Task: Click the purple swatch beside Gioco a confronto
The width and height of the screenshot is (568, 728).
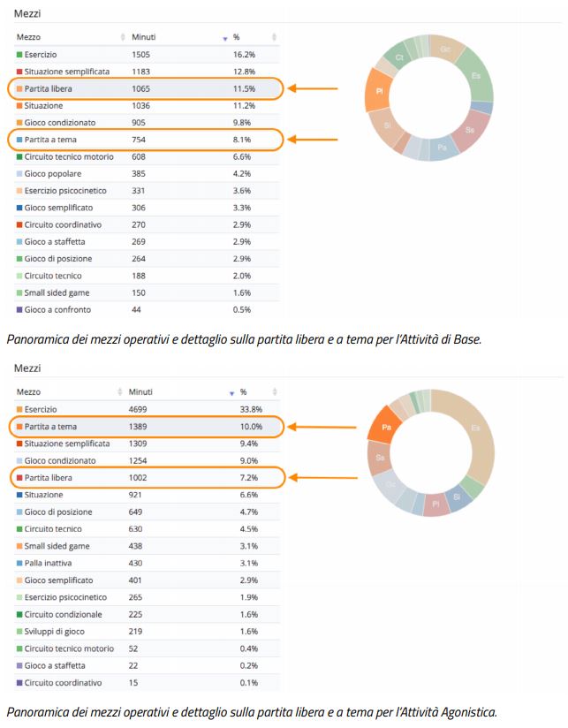Action: click(x=19, y=310)
